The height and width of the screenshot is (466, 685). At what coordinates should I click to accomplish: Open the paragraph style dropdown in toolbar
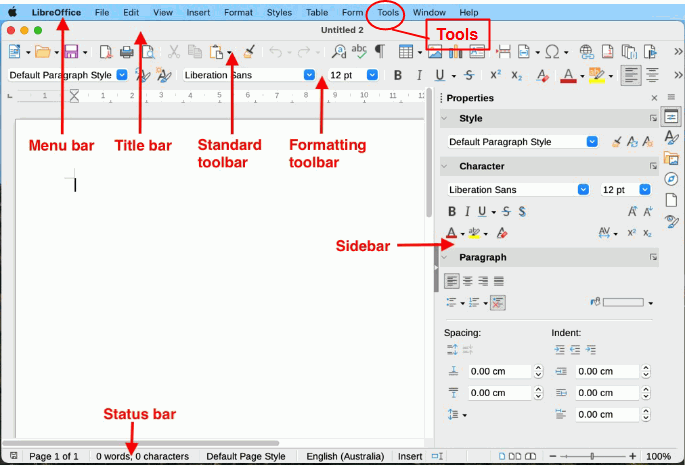tap(122, 75)
